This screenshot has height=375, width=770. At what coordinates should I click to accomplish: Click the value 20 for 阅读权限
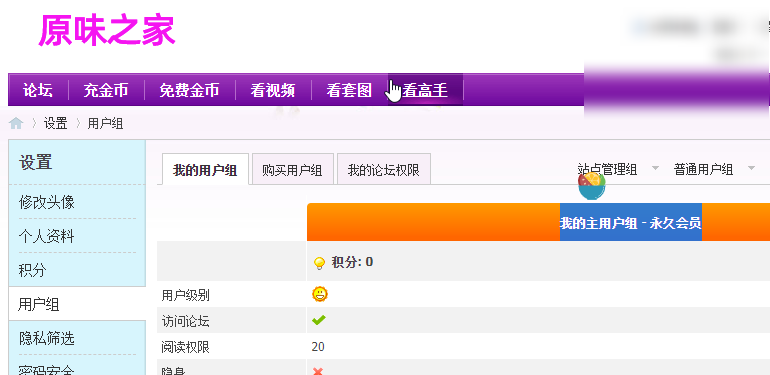[318, 347]
